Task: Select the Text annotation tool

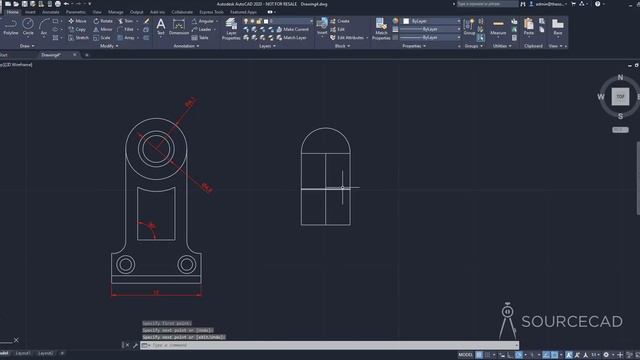Action: click(161, 27)
